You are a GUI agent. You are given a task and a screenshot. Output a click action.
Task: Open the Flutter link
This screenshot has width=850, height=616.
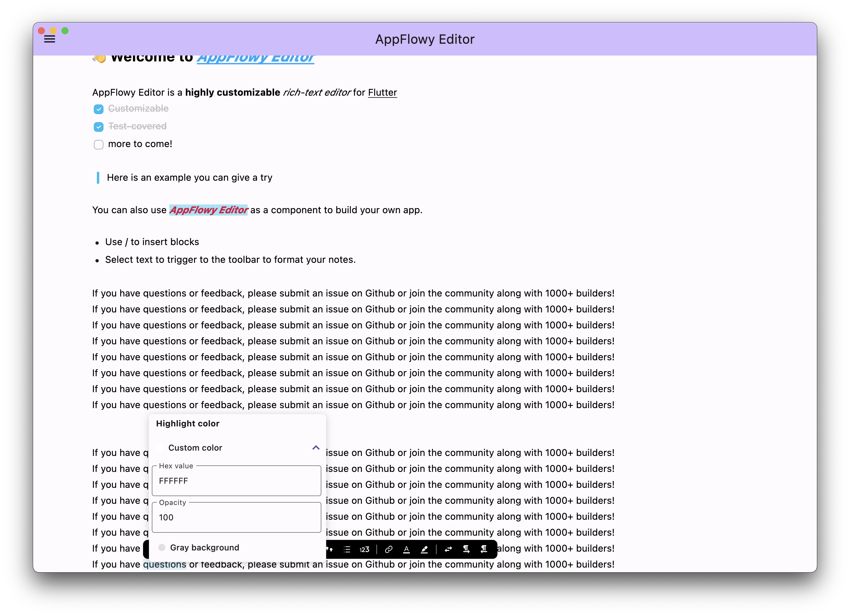coord(382,92)
